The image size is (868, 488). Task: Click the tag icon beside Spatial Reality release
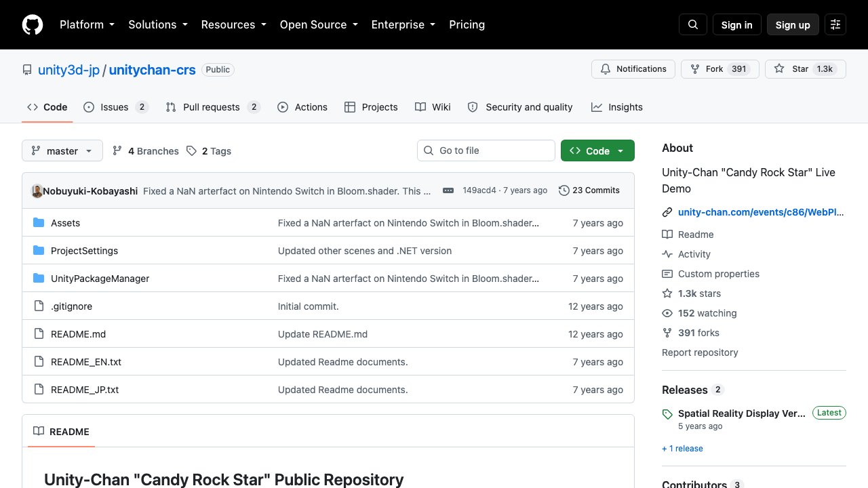(667, 414)
